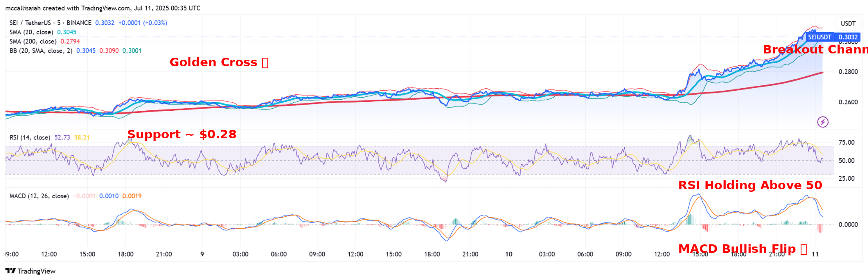Screen dimensions: 868x280
Task: Click the SEIUSDT blue price tag
Action: 820,37
